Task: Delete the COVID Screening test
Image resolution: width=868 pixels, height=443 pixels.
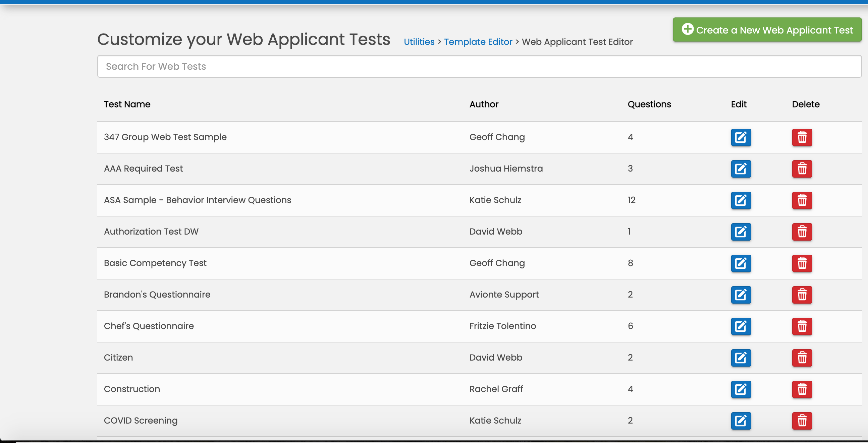Action: [x=802, y=421]
